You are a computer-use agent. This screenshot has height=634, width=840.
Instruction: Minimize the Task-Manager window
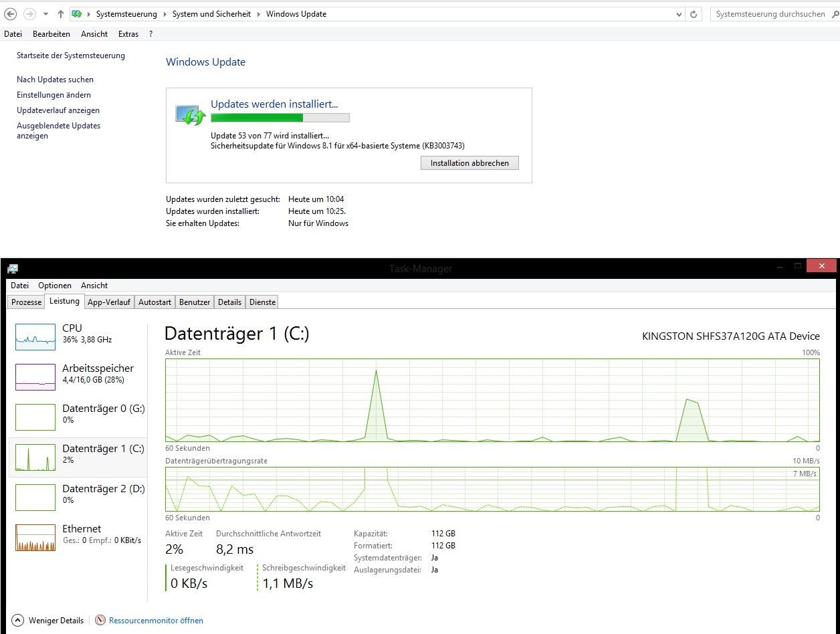click(x=780, y=266)
